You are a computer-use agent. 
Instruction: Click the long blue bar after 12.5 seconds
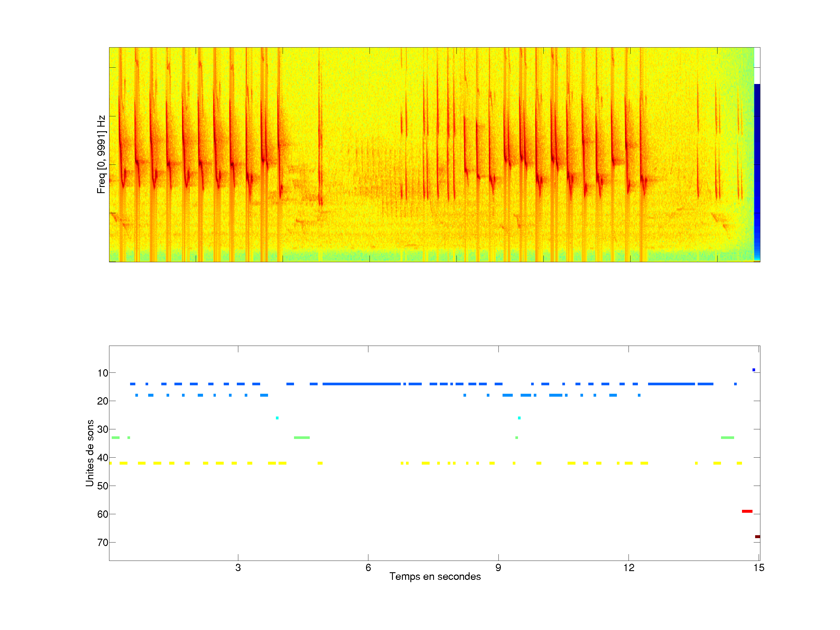[671, 384]
